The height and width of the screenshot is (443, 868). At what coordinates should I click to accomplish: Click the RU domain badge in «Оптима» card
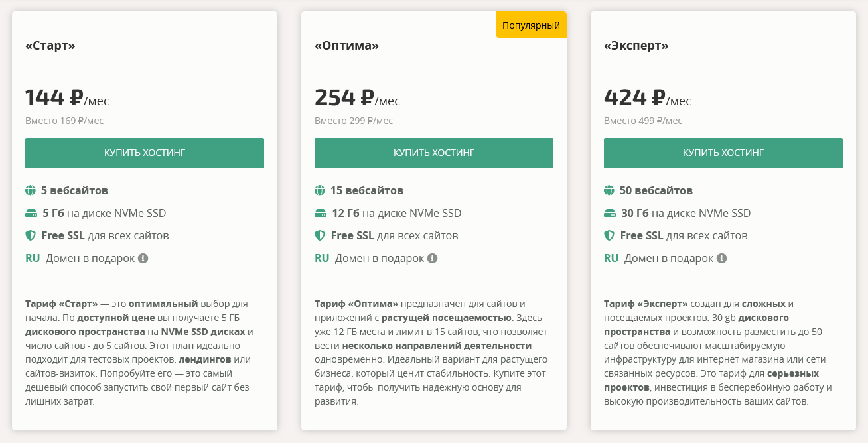pyautogui.click(x=322, y=259)
